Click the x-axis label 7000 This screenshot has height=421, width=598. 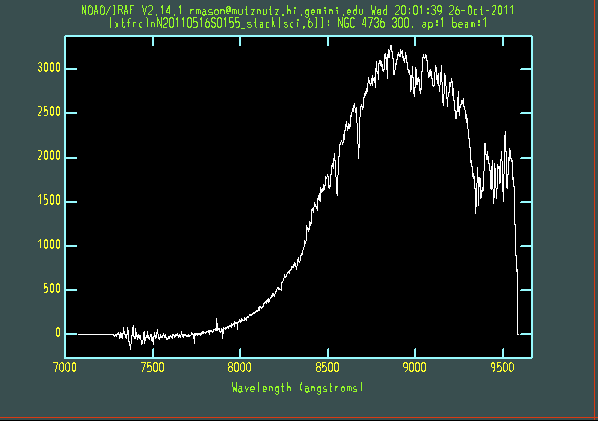pos(65,368)
